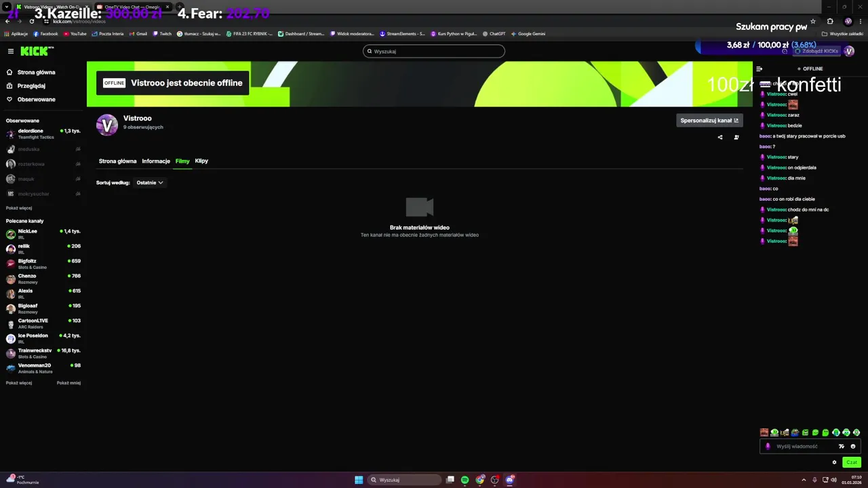Open the Ostatnie sort dropdown
The width and height of the screenshot is (868, 488).
[150, 182]
